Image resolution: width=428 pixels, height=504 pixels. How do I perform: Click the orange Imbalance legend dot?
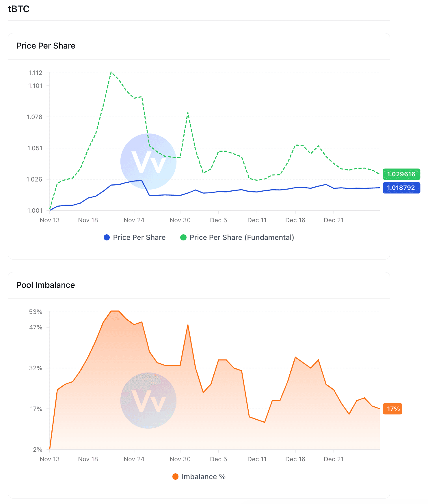175,477
